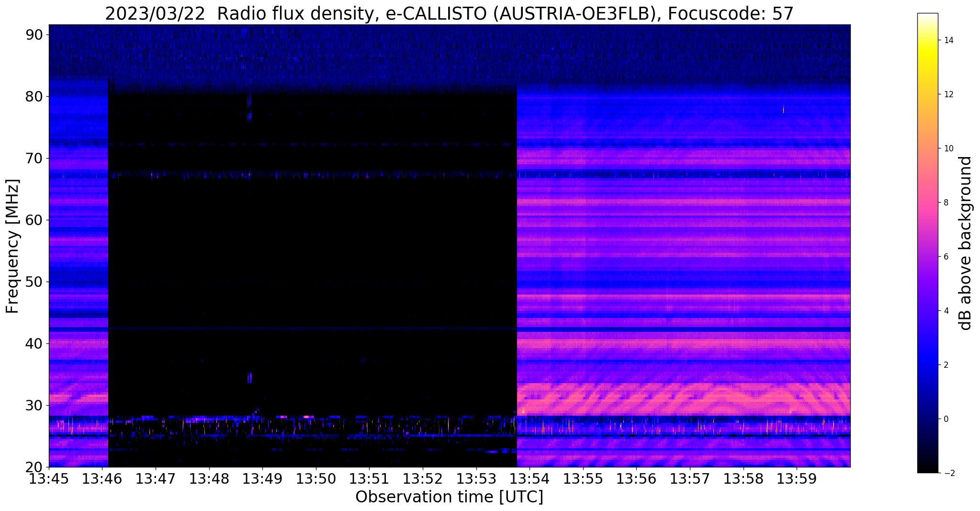The image size is (980, 511).
Task: Click the 'Observation time [UTC]' x-axis label
Action: [x=449, y=497]
